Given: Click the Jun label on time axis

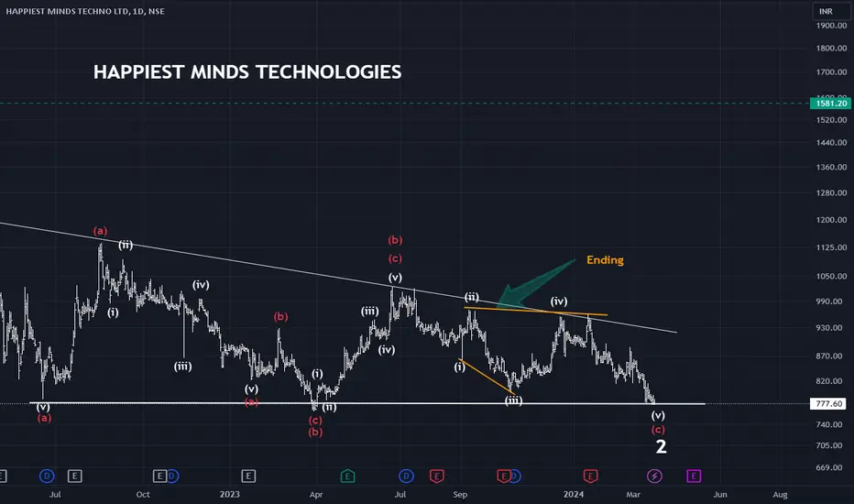Looking at the screenshot, I should pos(720,495).
